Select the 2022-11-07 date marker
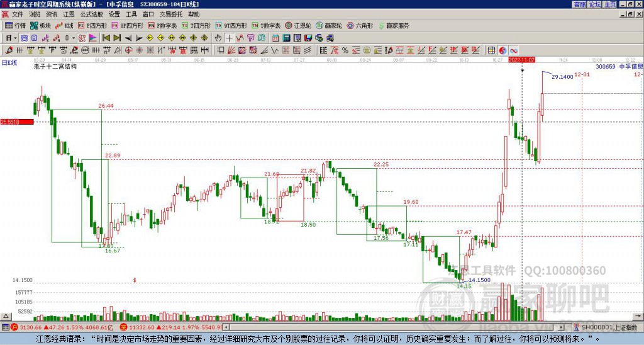This screenshot has width=644, height=345. (x=521, y=60)
